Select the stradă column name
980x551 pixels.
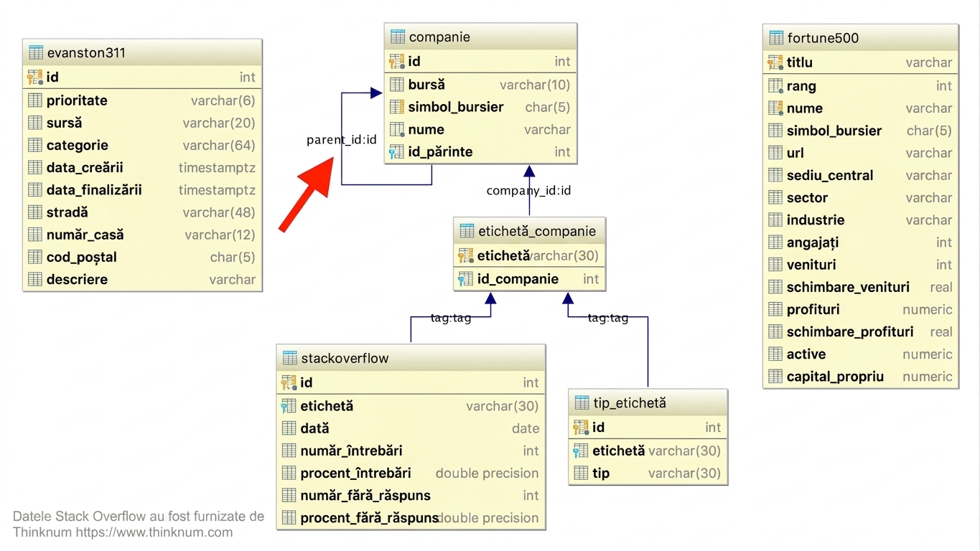tap(67, 212)
